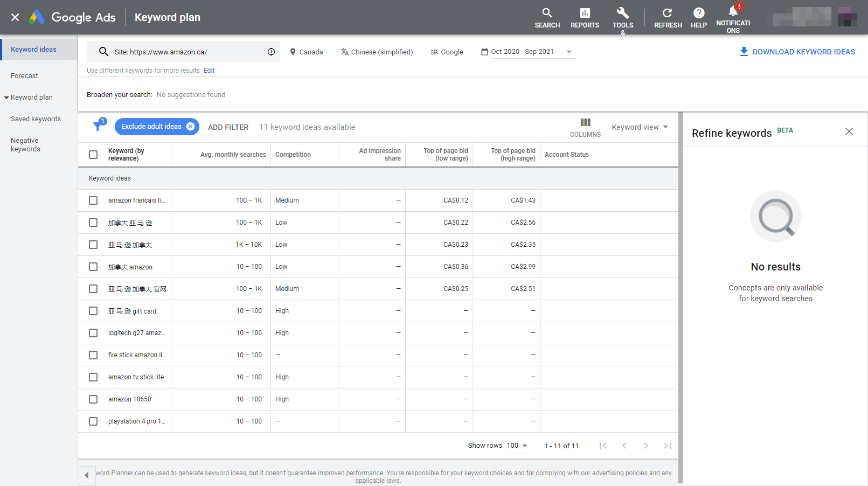
Task: Click the filter funnel icon
Action: pyautogui.click(x=98, y=126)
